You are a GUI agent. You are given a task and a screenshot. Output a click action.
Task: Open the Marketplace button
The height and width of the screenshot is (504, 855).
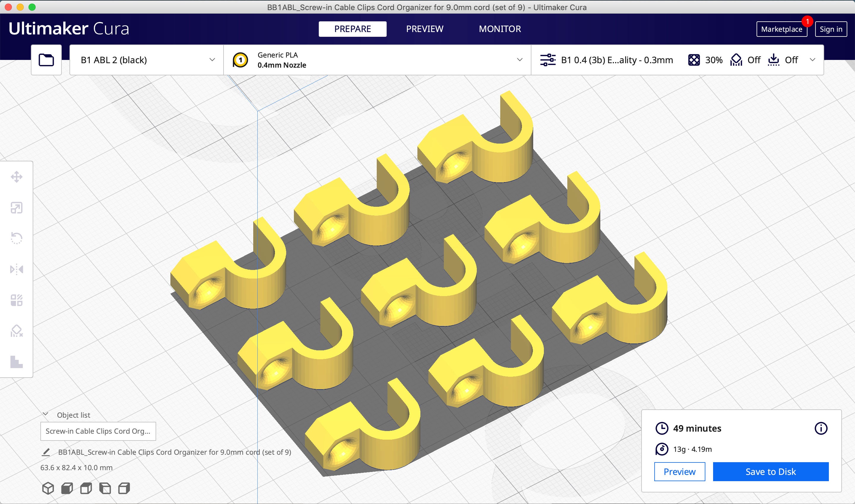tap(781, 29)
